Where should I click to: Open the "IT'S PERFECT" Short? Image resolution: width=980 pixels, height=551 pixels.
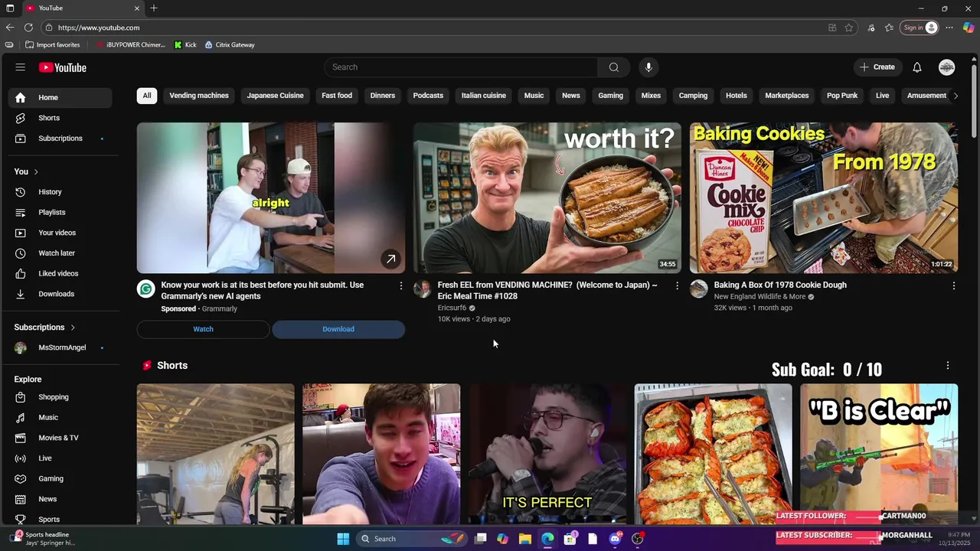tap(547, 455)
